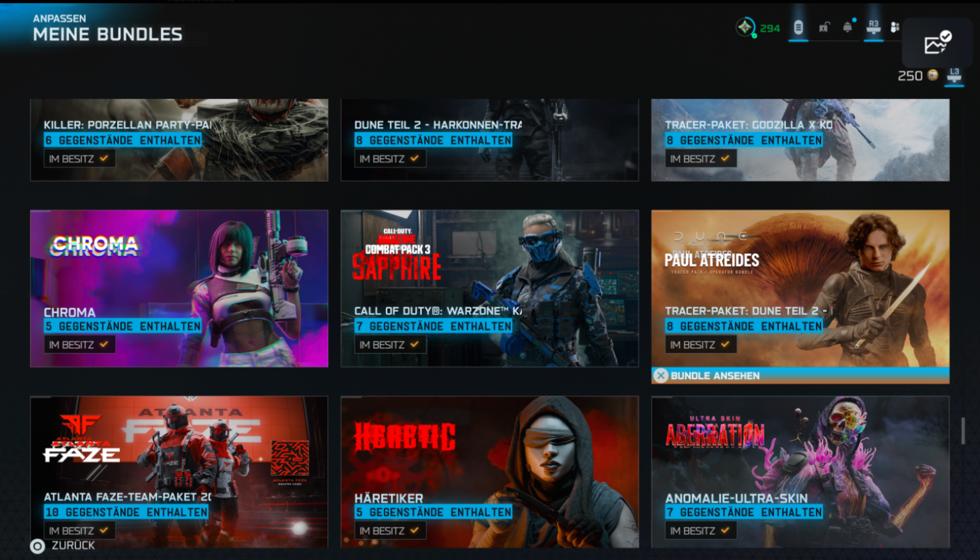
Task: Click '7 Gegenstände enthalten' on the Warzone Sapphire bundle
Action: click(x=433, y=326)
